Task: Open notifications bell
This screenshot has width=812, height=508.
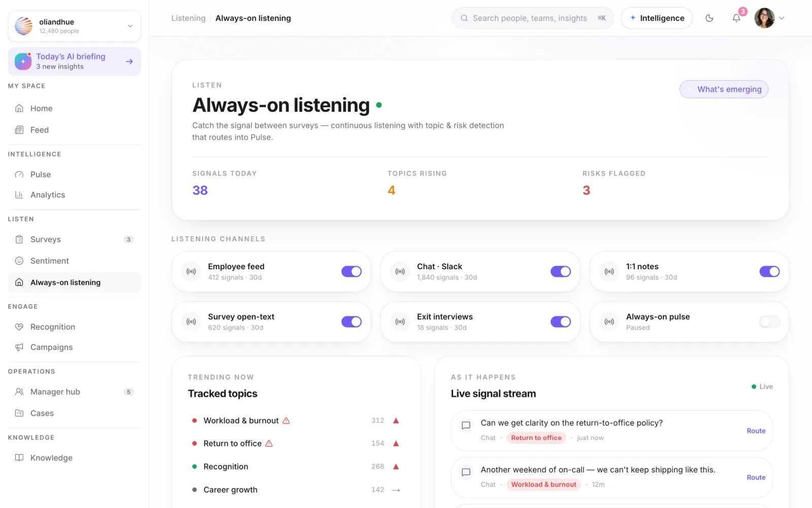Action: 736,18
